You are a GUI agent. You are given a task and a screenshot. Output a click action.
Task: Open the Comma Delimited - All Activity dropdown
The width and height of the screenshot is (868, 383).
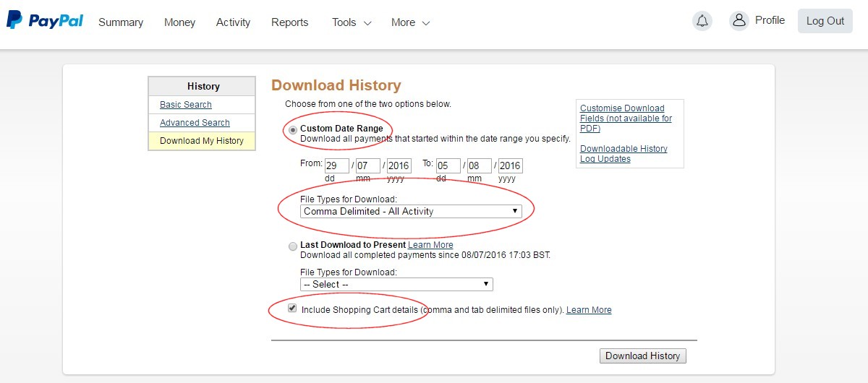(x=411, y=212)
